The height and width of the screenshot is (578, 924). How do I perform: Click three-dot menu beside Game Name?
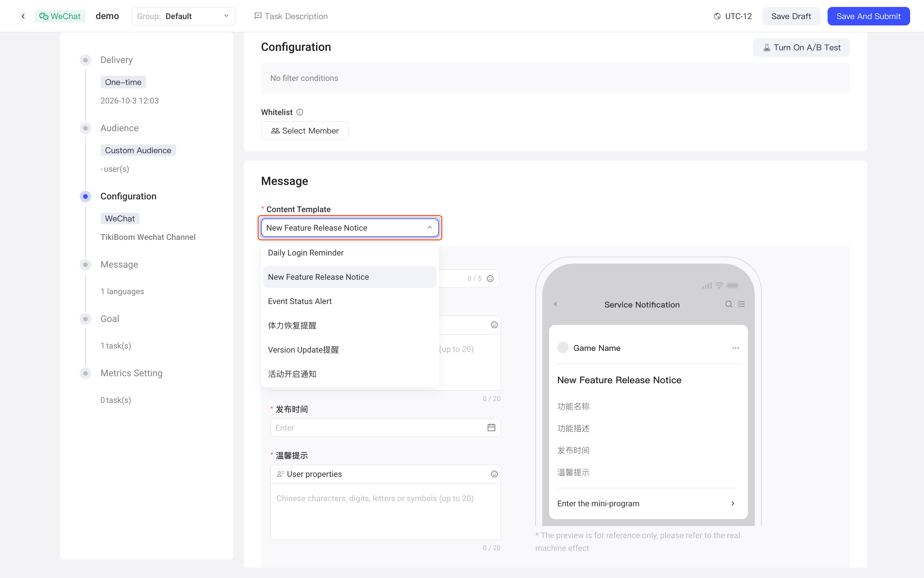[736, 348]
